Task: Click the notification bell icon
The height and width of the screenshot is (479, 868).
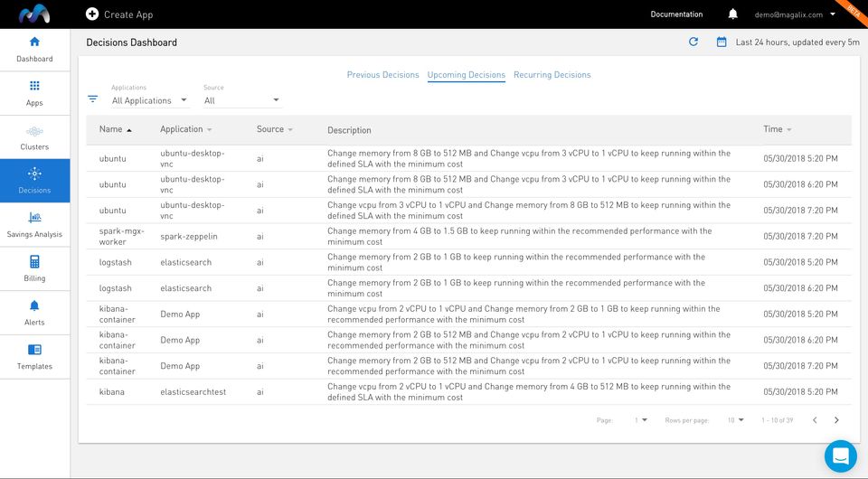Action: coord(732,14)
